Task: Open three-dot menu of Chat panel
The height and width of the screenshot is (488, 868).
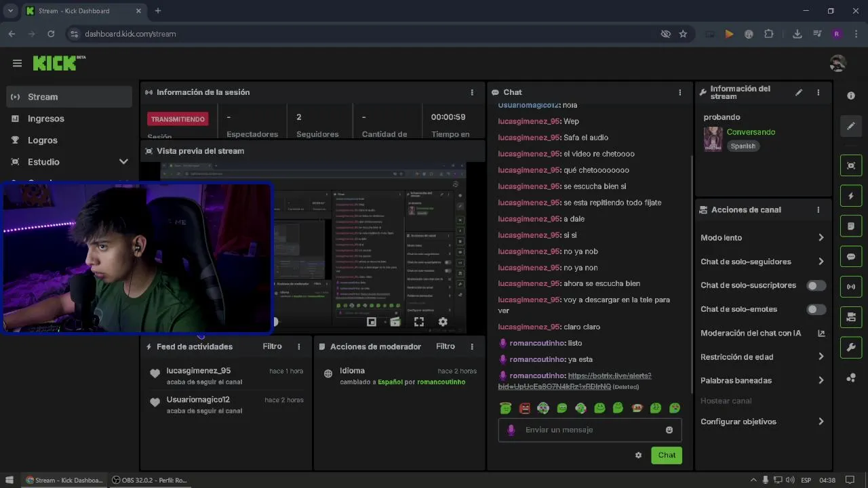Action: click(680, 92)
